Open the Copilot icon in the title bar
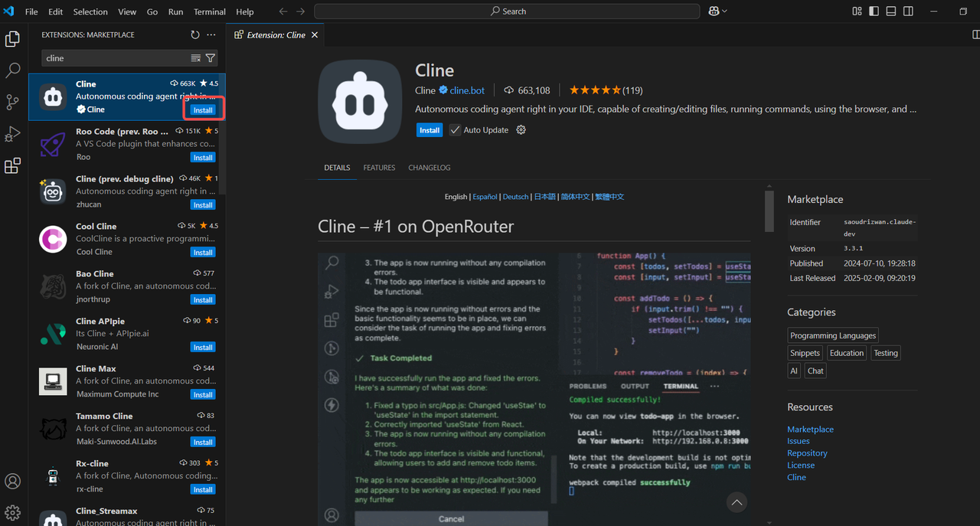This screenshot has height=526, width=980. pos(714,11)
